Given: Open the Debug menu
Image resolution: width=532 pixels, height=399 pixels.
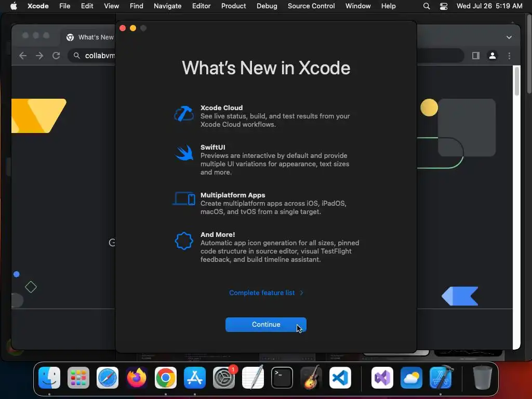Looking at the screenshot, I should (267, 6).
